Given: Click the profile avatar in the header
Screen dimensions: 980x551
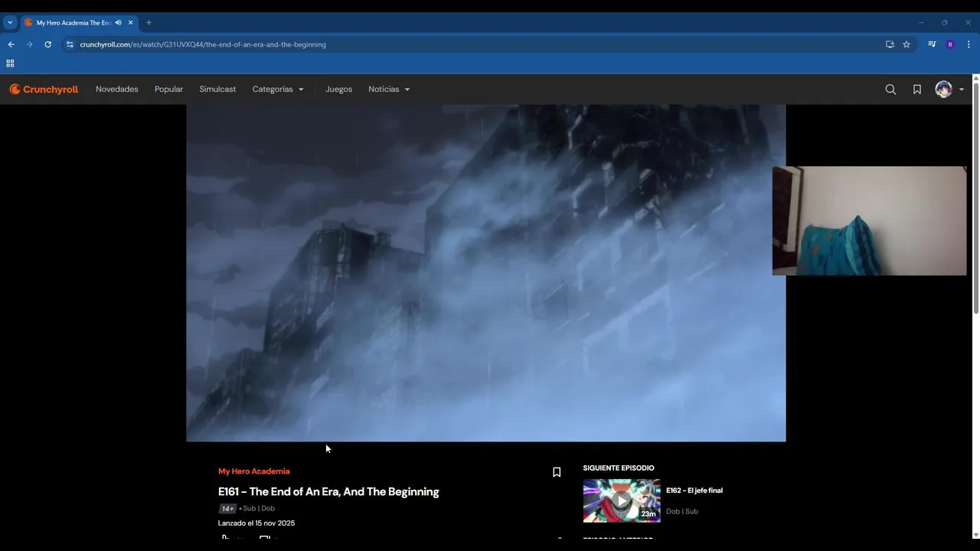Looking at the screenshot, I should coord(943,90).
